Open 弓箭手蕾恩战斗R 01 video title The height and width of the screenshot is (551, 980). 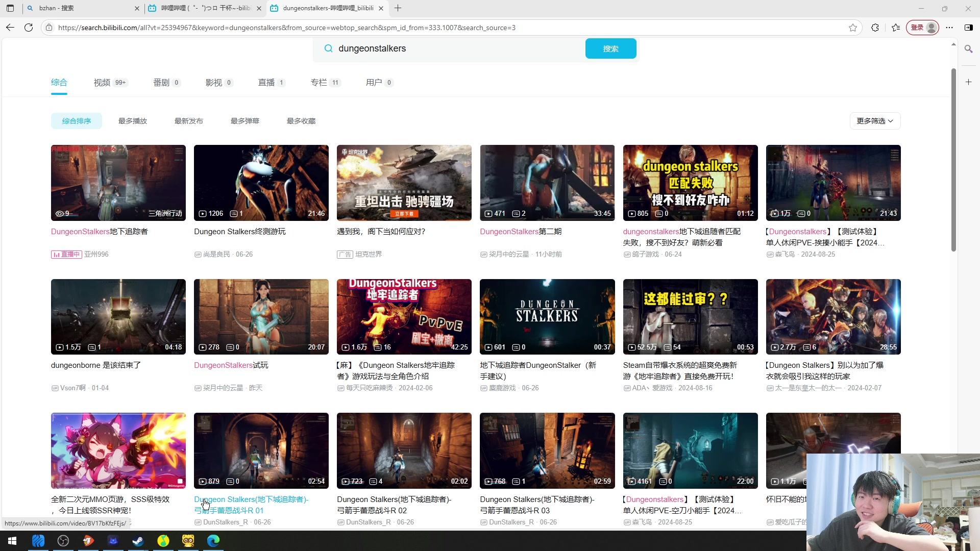click(251, 505)
